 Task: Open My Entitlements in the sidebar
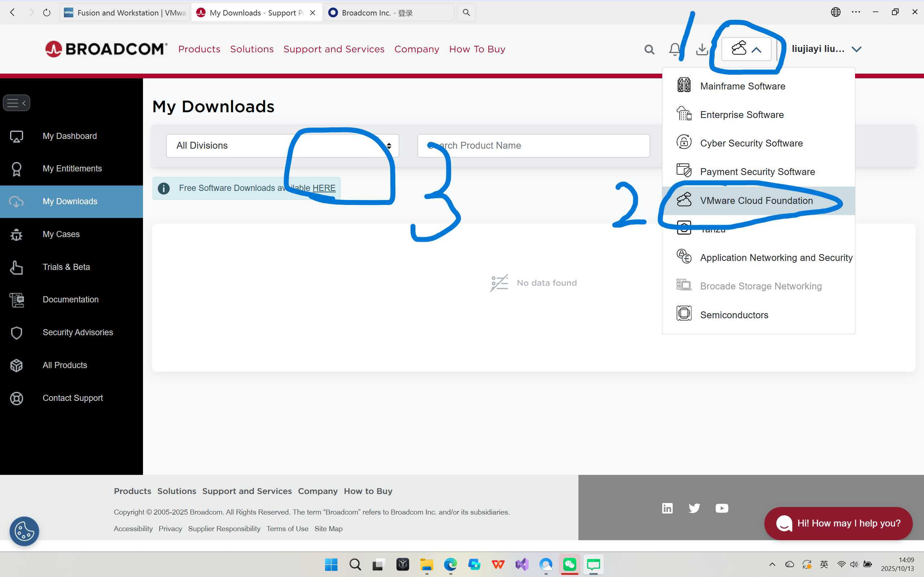[72, 169]
